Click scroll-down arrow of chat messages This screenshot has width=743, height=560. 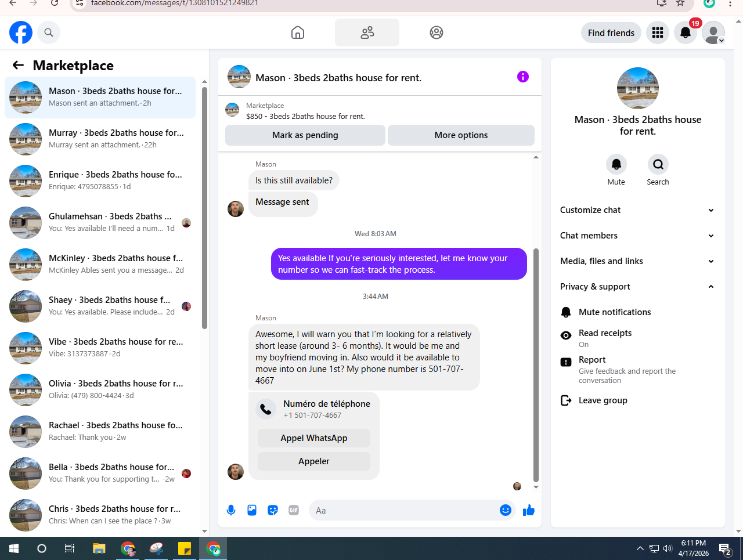click(536, 487)
